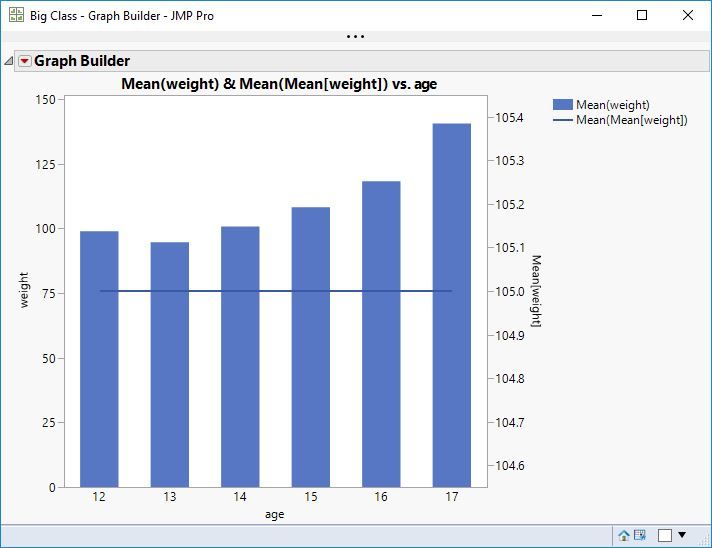Click the 'weight' left axis label
The width and height of the screenshot is (712, 548).
24,290
